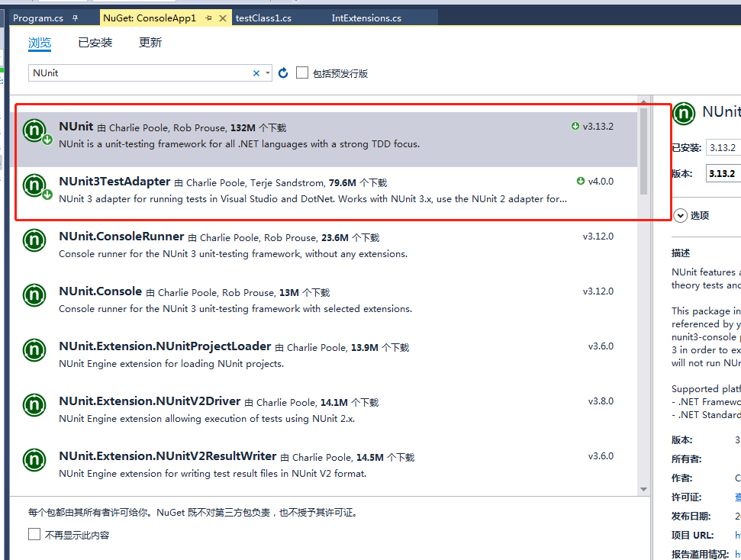This screenshot has width=741, height=560.
Task: Close the NuGet: ConsoleApp1 tab
Action: click(223, 18)
